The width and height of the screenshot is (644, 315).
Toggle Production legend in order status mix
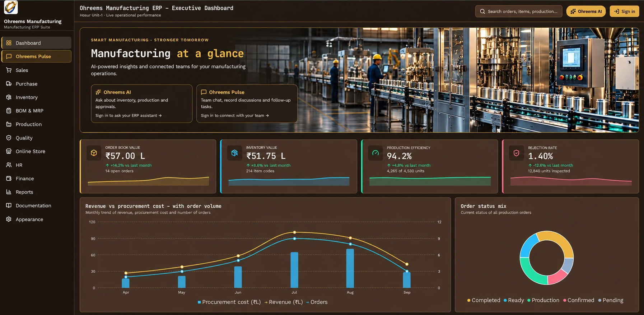click(x=543, y=300)
